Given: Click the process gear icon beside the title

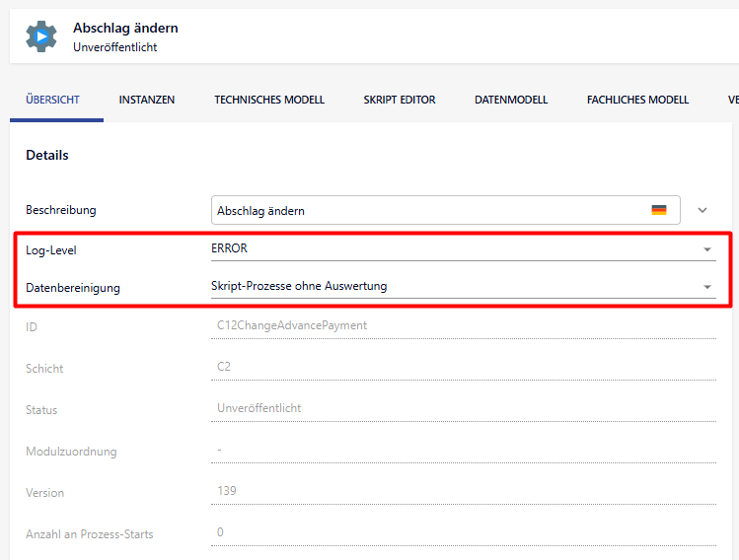Looking at the screenshot, I should (41, 36).
